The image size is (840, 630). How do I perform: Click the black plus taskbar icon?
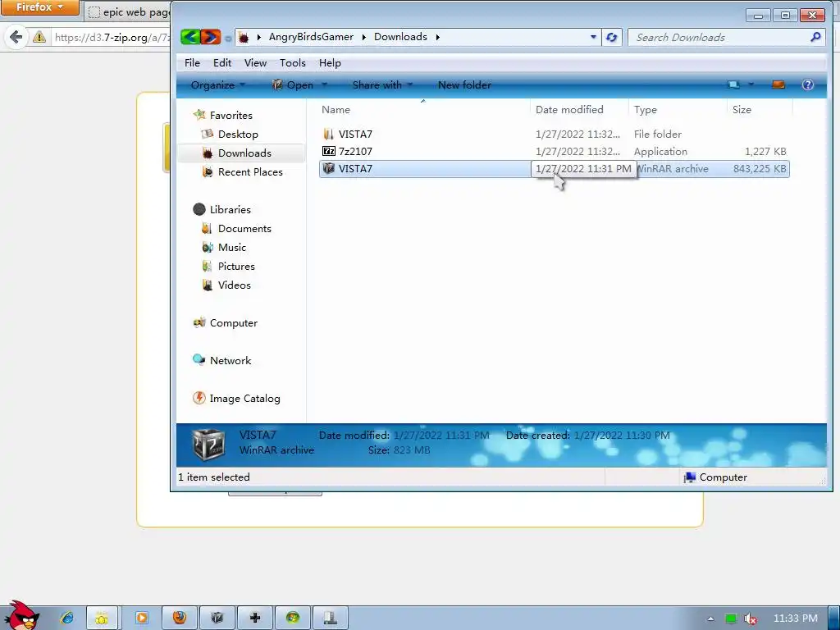pyautogui.click(x=255, y=619)
